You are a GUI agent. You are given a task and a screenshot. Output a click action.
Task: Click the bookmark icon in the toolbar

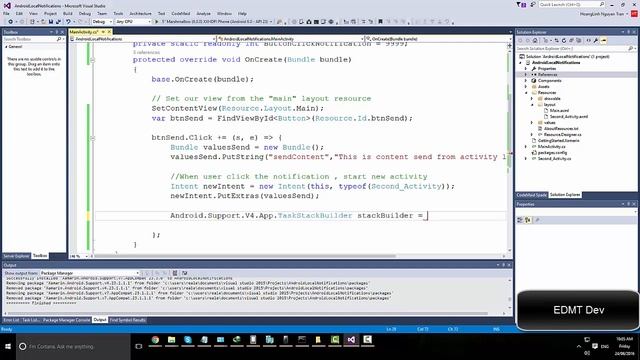380,22
